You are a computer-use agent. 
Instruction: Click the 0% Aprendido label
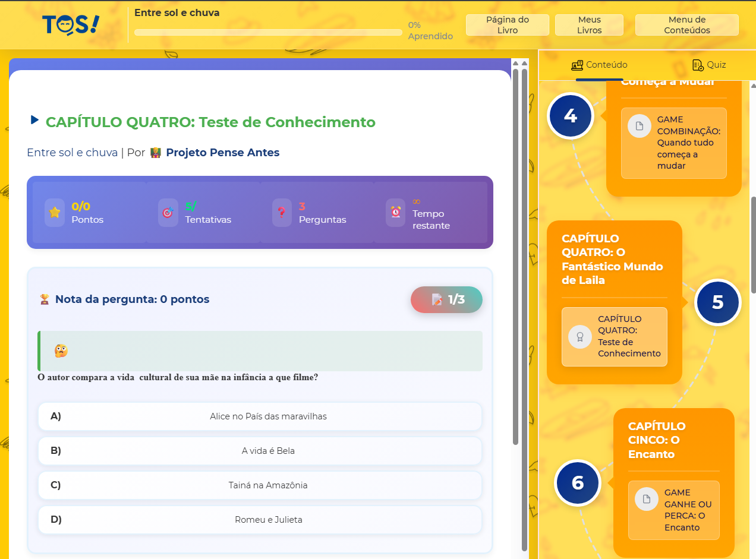click(x=430, y=31)
